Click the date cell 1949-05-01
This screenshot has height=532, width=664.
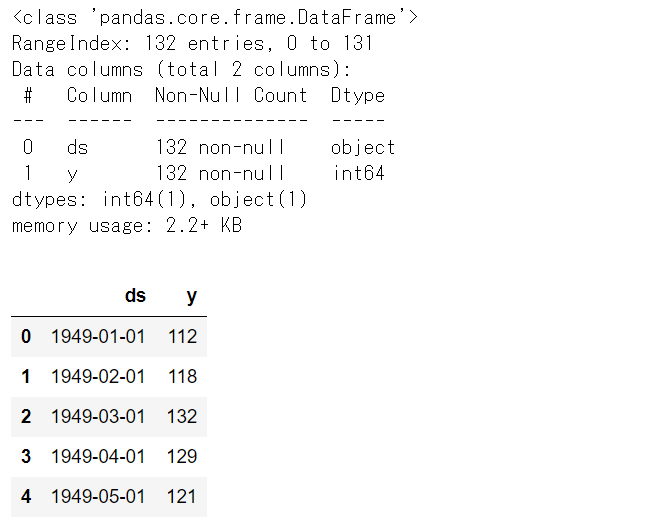[98, 497]
